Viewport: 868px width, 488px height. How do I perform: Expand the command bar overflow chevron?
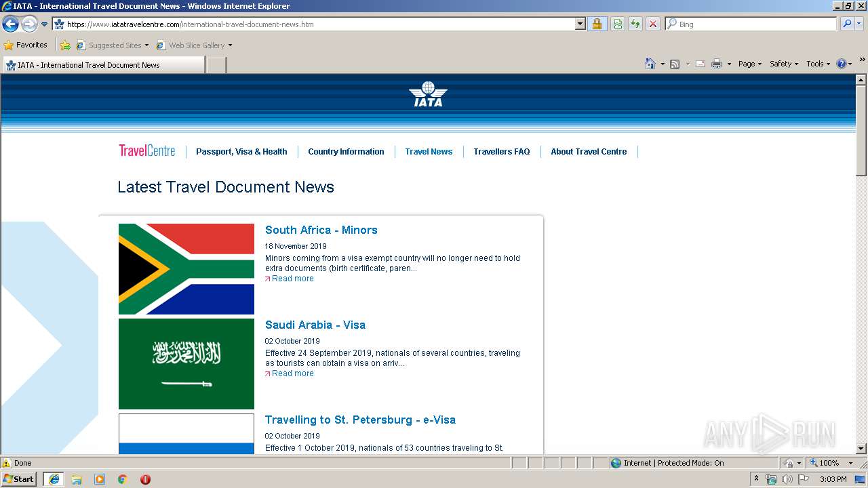[x=862, y=60]
